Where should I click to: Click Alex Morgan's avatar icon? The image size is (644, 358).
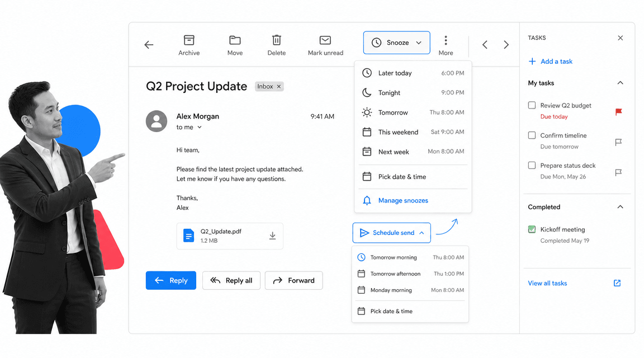click(x=157, y=121)
